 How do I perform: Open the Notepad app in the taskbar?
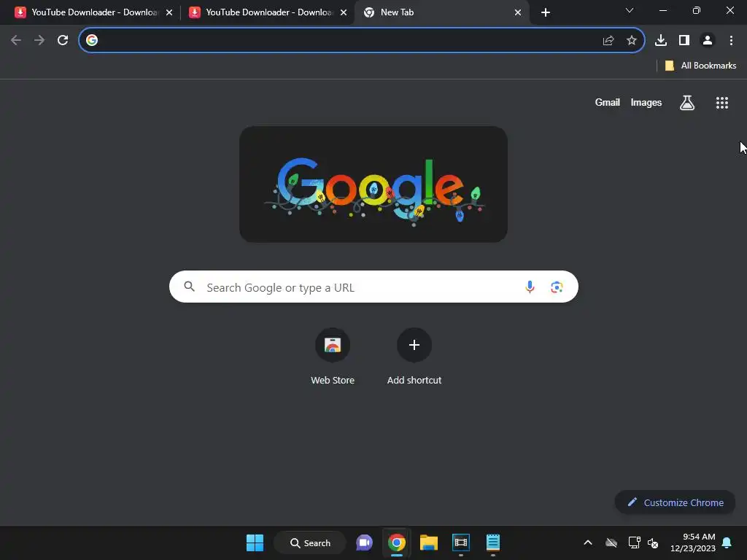[493, 542]
